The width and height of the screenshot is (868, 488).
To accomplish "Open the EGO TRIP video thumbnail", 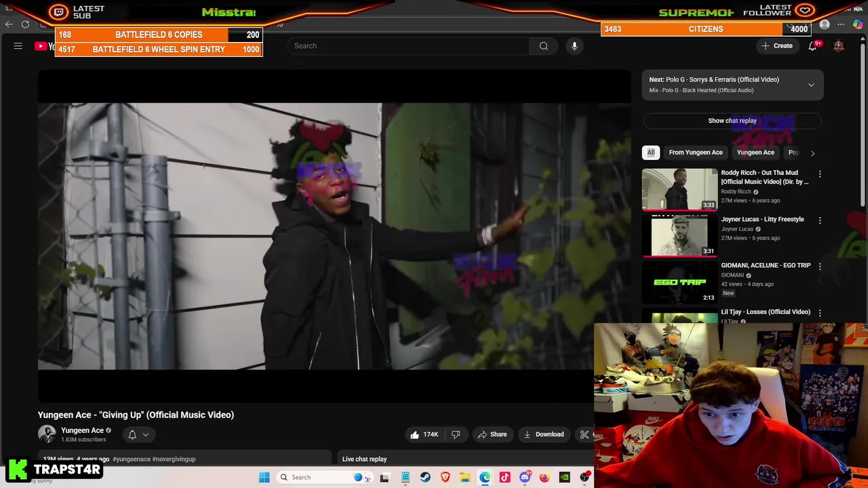I will (679, 281).
